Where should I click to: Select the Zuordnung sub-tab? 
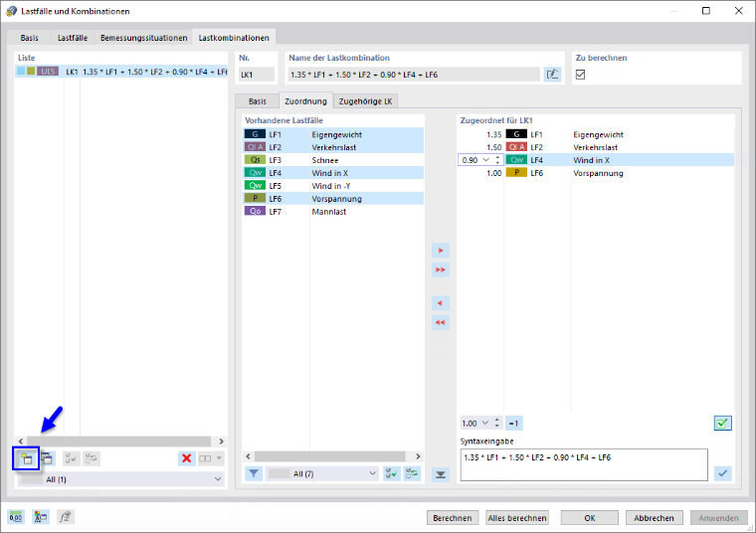(305, 100)
